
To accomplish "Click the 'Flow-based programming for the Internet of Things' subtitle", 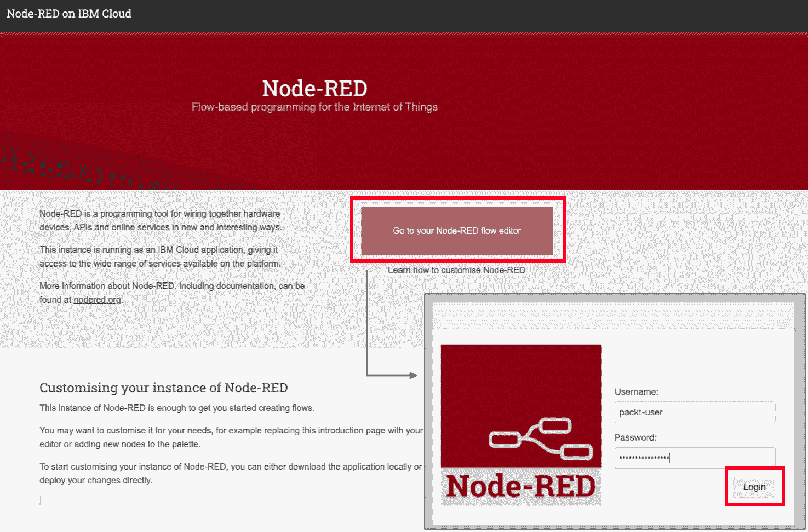I will tap(314, 107).
